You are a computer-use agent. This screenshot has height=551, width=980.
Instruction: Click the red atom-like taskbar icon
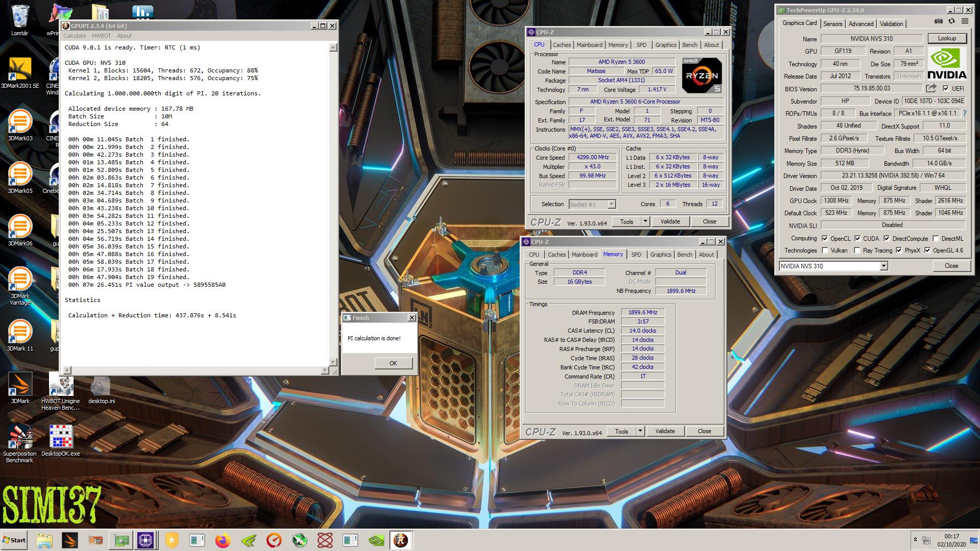[x=325, y=540]
